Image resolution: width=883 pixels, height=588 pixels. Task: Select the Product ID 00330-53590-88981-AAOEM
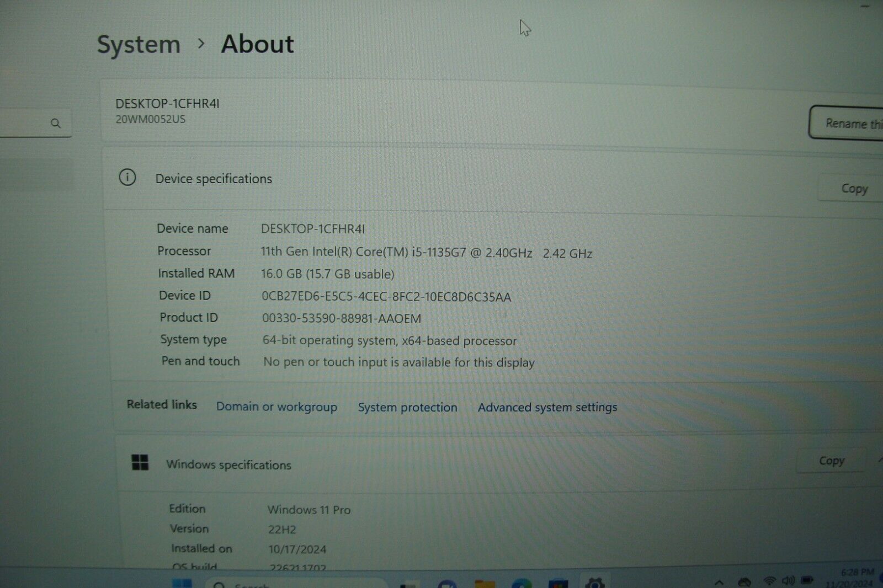click(x=342, y=318)
